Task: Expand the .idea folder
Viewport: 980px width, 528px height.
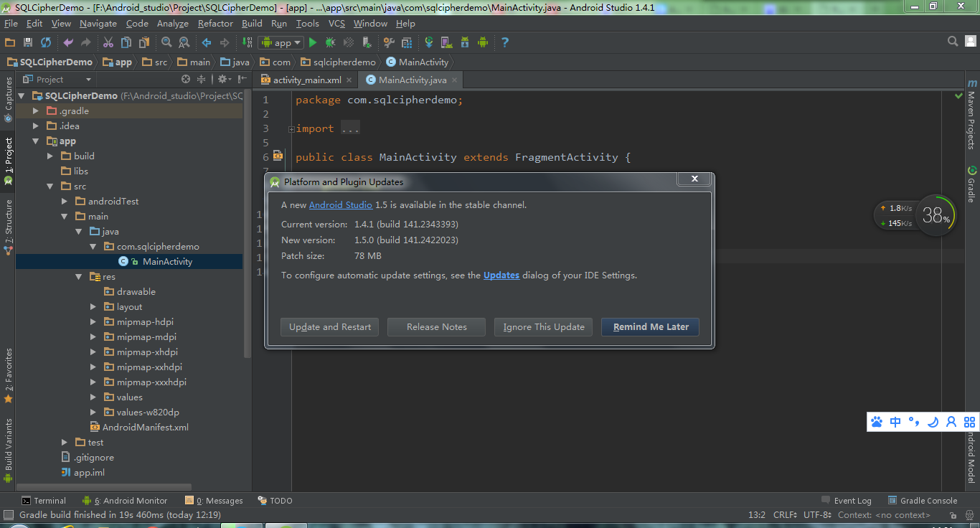Action: coord(36,126)
